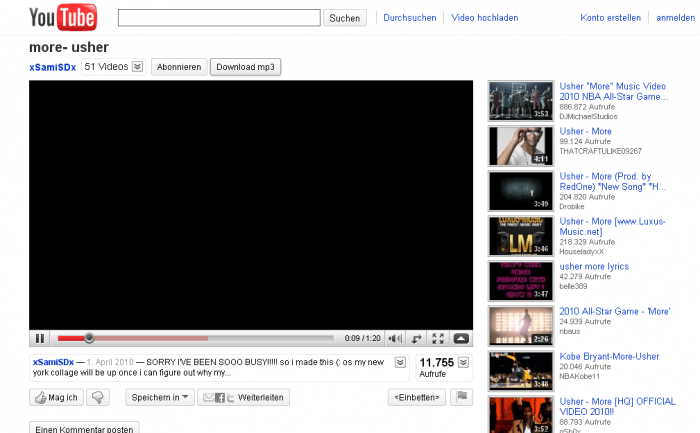This screenshot has height=433, width=700.
Task: Click the THATCRAFTULIKE09267 uploader name
Action: click(x=600, y=151)
